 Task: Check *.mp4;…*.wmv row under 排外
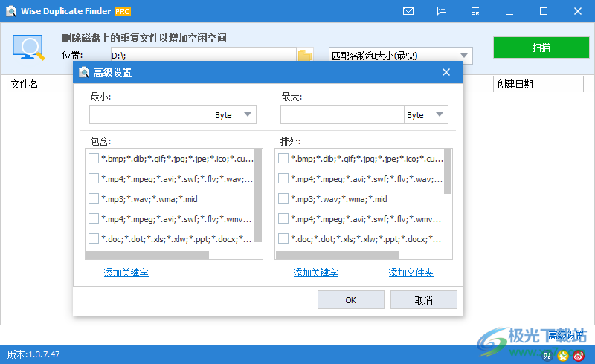(x=283, y=219)
